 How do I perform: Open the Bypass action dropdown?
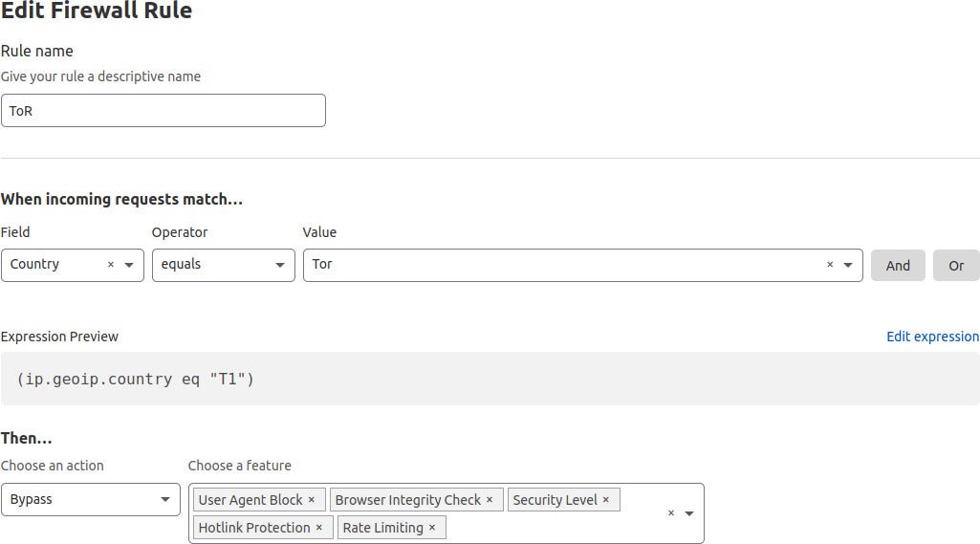click(91, 500)
